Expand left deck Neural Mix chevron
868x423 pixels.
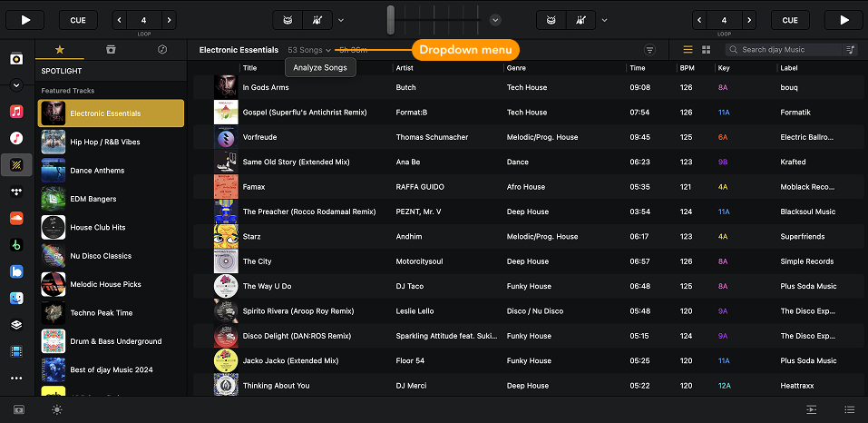[x=341, y=20]
